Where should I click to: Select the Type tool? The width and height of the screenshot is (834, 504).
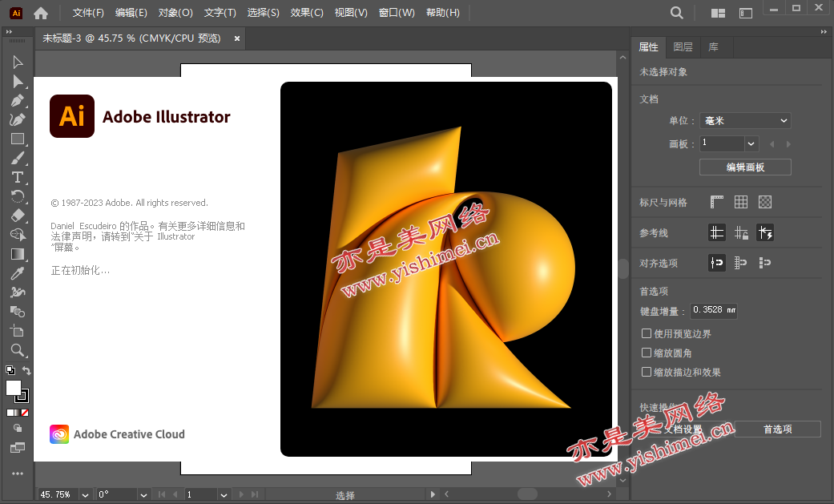pyautogui.click(x=18, y=177)
